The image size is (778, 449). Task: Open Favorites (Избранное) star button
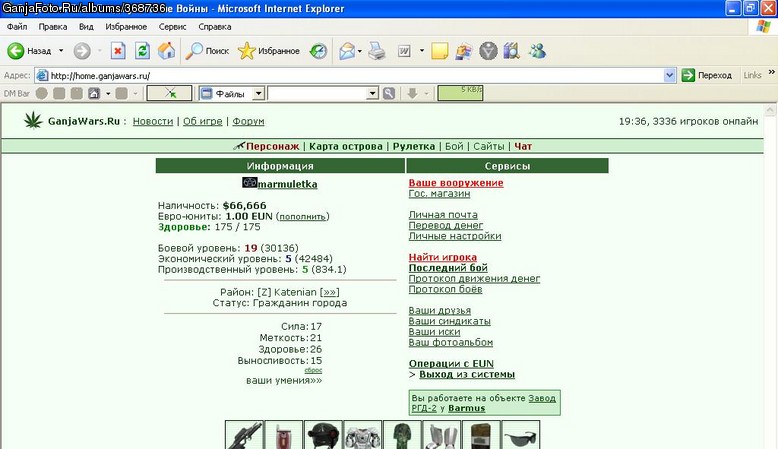(268, 51)
